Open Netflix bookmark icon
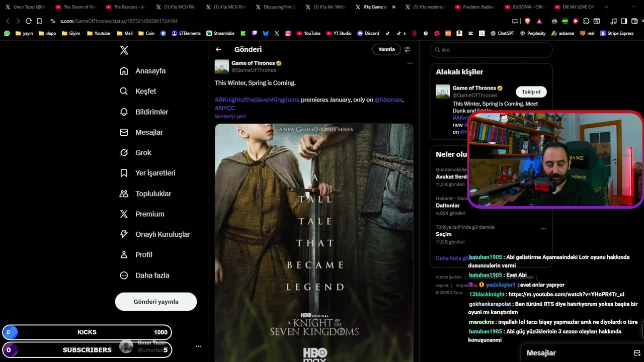644x362 pixels. (415, 33)
